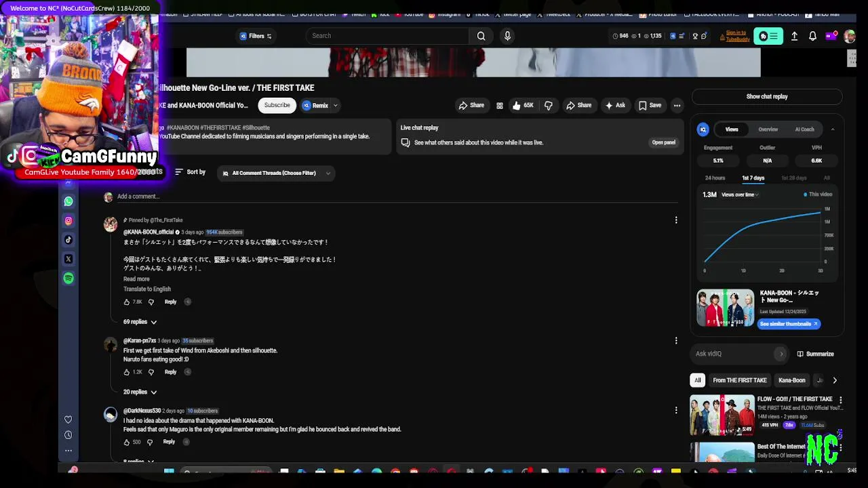868x488 pixels.
Task: Click Sign in to TubeBuddy link
Action: (x=737, y=36)
